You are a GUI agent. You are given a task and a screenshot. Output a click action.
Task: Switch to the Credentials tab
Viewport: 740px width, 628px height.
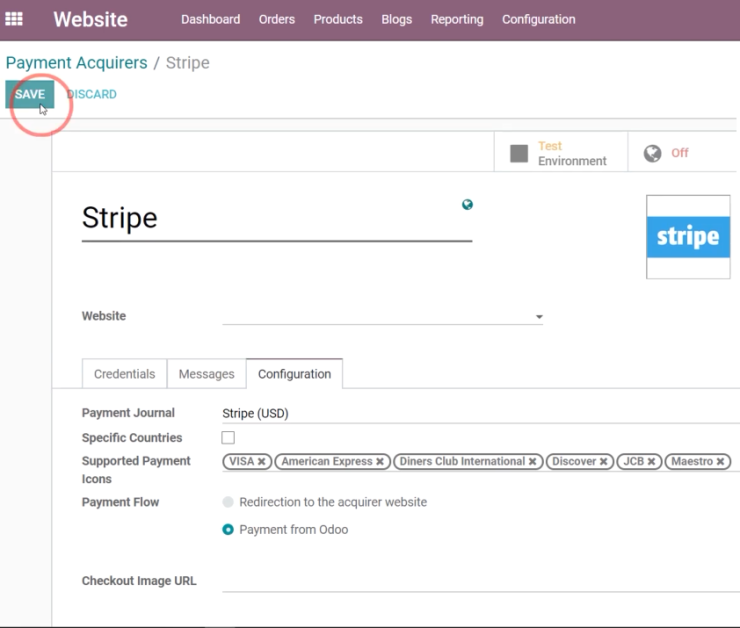[125, 374]
